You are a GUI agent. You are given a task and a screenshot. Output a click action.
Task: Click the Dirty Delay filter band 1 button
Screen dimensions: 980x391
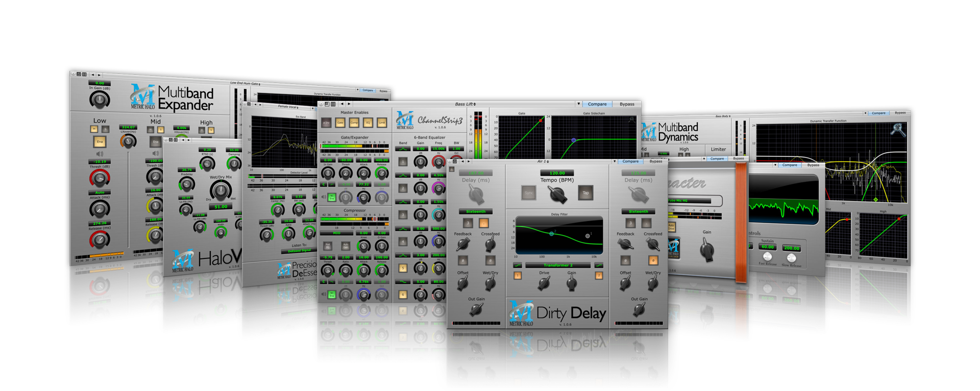(x=518, y=276)
